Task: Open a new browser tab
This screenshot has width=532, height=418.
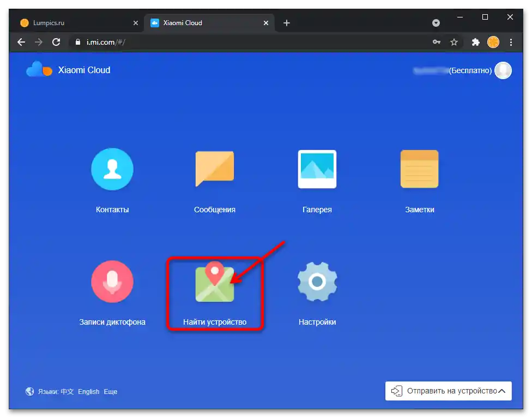Action: pyautogui.click(x=287, y=23)
